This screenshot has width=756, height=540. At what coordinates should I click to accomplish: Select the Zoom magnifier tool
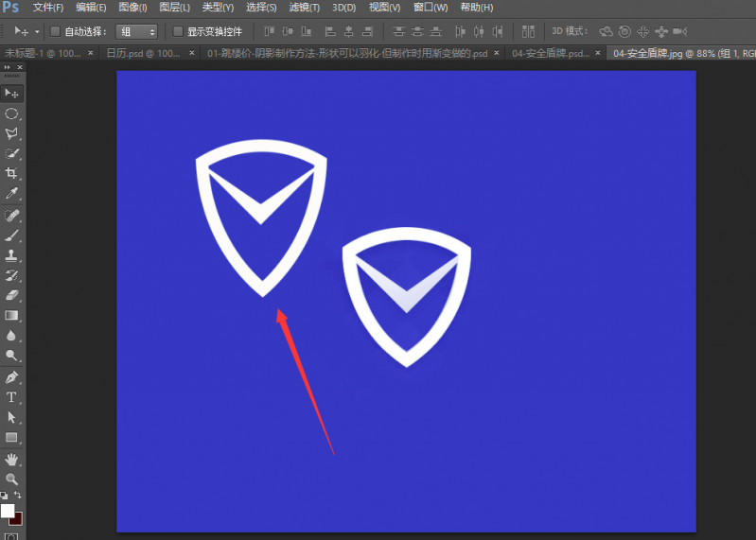(11, 479)
